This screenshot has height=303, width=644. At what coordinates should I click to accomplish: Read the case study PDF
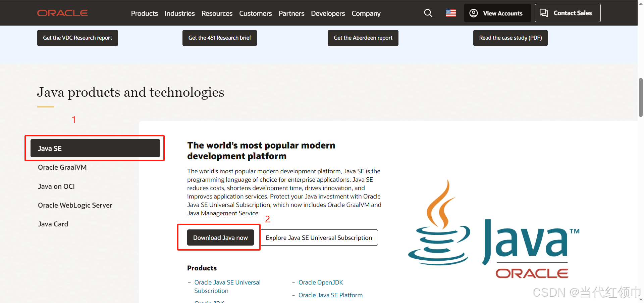511,38
